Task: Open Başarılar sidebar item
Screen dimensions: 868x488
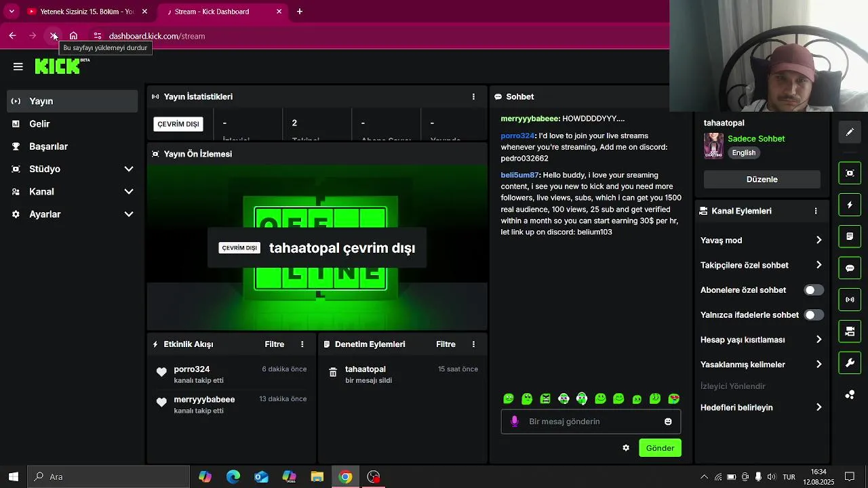Action: [x=73, y=146]
